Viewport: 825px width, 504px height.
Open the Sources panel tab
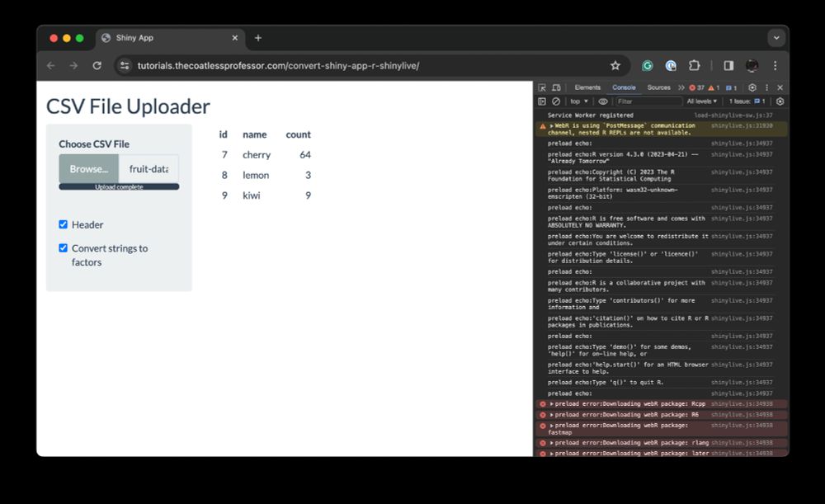point(658,87)
